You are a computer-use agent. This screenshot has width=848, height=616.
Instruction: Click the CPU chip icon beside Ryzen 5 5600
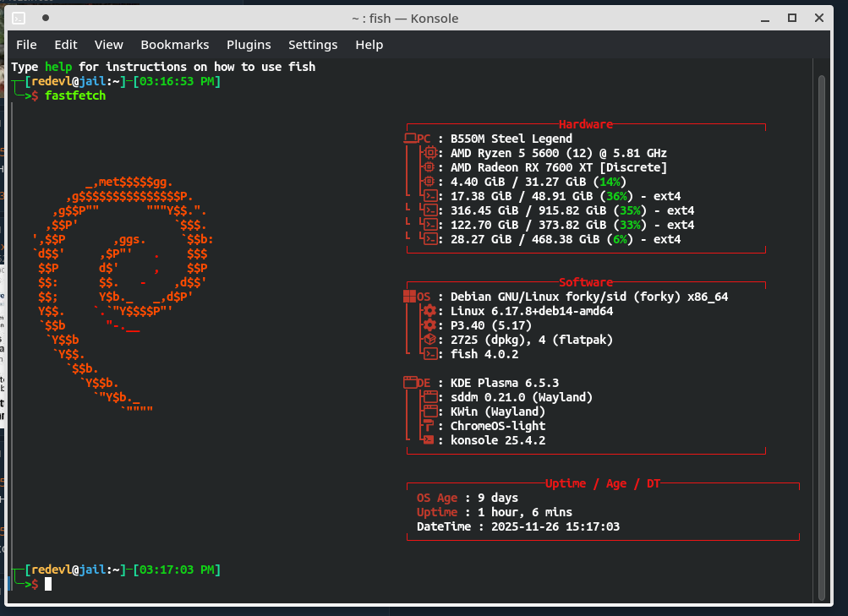430,153
